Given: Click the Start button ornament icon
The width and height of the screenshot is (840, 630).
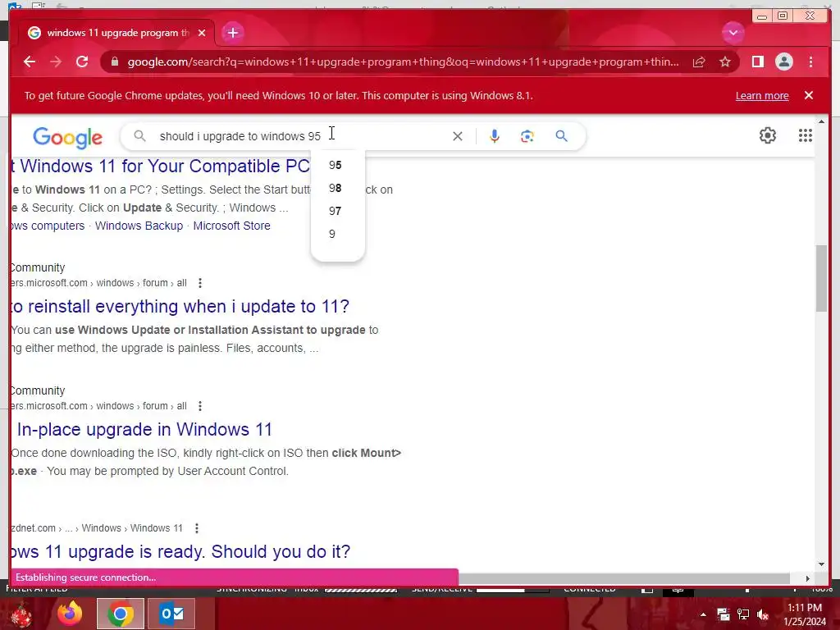Looking at the screenshot, I should tap(22, 615).
